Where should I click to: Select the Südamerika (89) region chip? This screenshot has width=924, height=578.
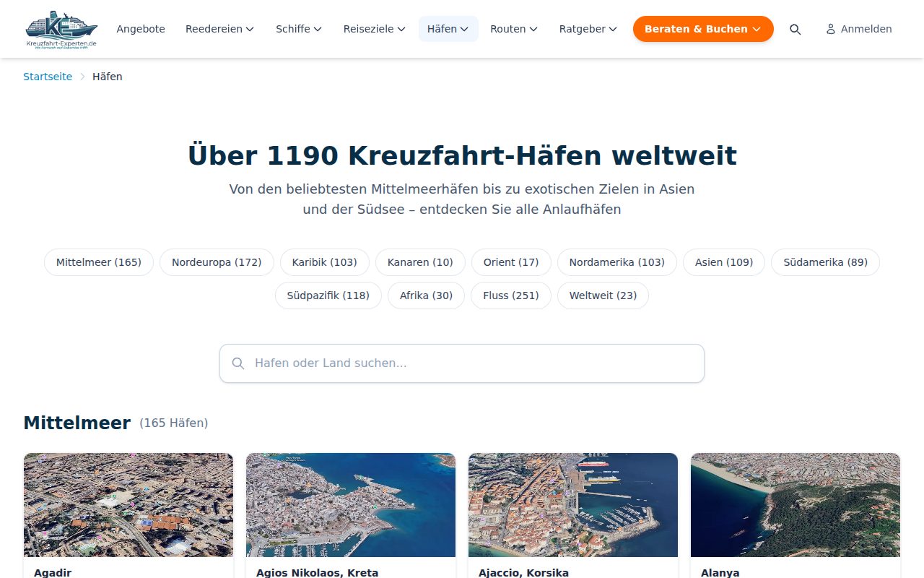pos(826,262)
